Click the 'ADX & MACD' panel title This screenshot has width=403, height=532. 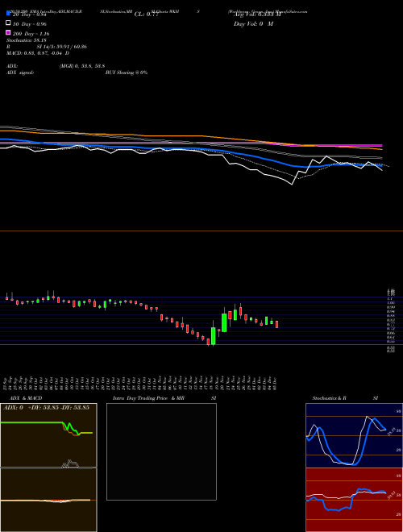26,398
